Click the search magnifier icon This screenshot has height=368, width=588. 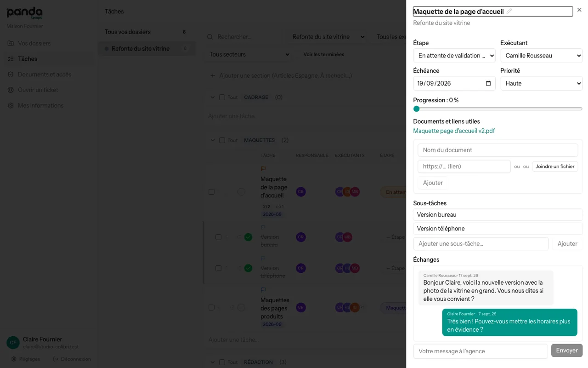pyautogui.click(x=210, y=37)
